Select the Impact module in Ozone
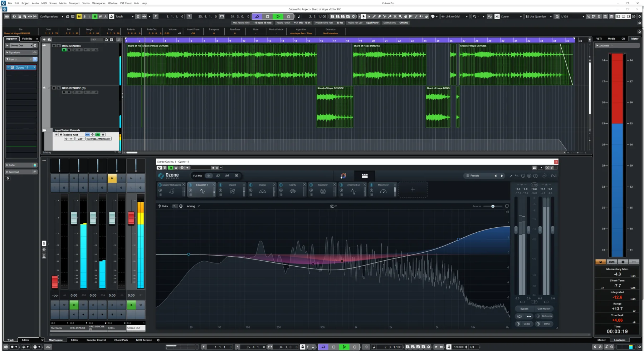Viewport: 644px width, 351px height. [x=232, y=189]
